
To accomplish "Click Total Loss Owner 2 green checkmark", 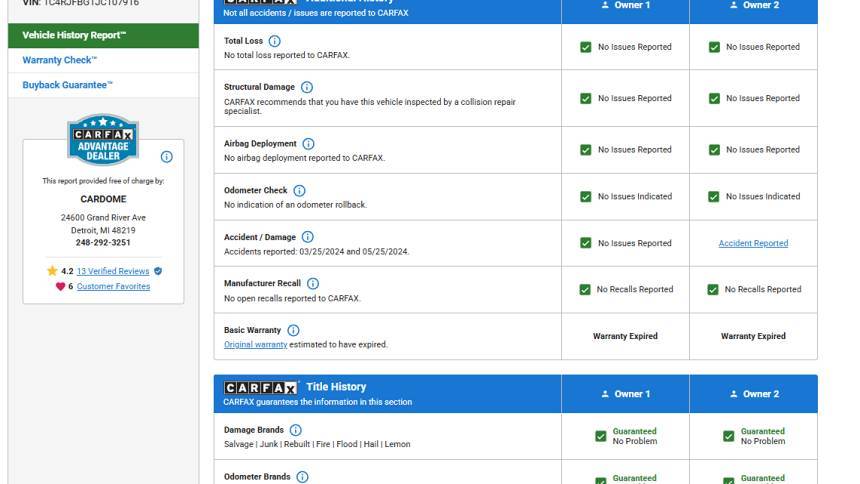I will [714, 47].
